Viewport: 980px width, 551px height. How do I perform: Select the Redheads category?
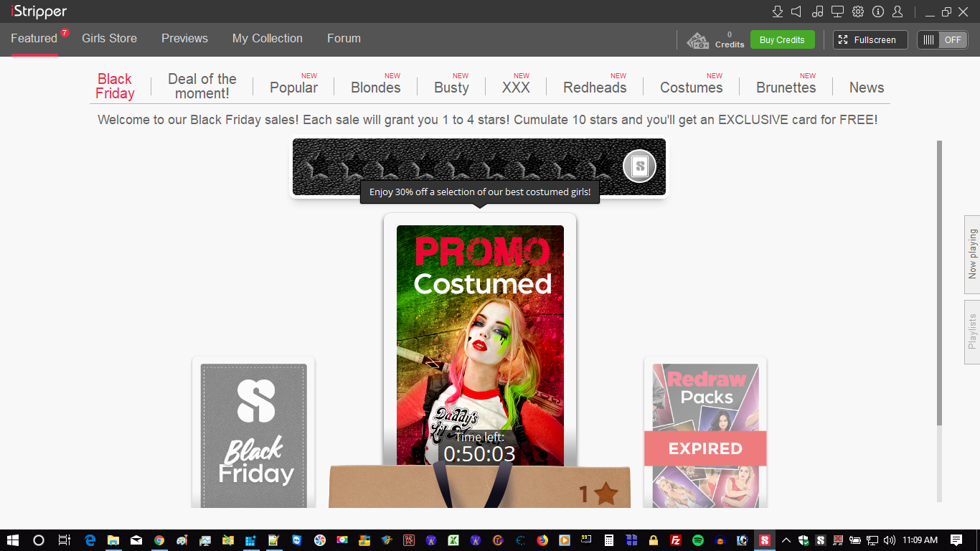point(595,88)
